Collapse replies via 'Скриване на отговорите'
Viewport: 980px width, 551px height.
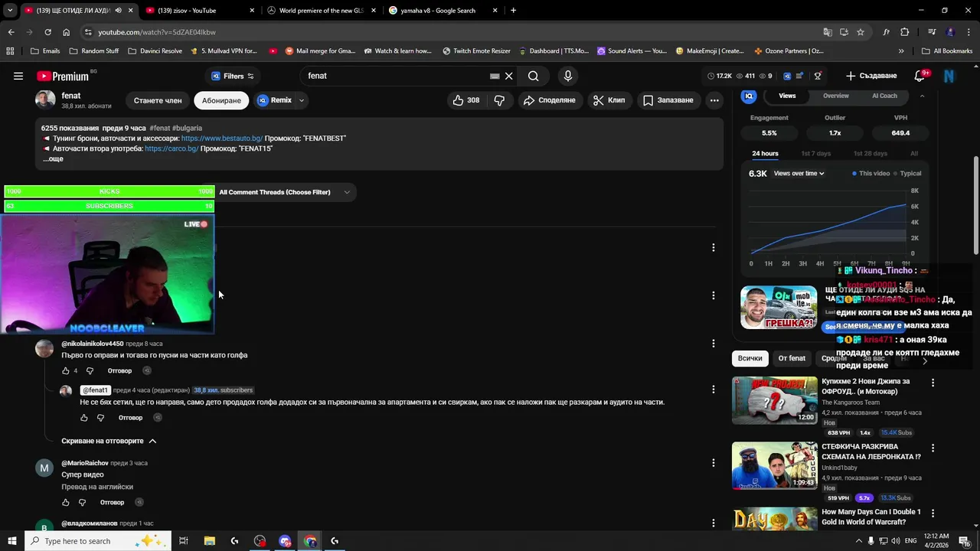click(x=109, y=441)
